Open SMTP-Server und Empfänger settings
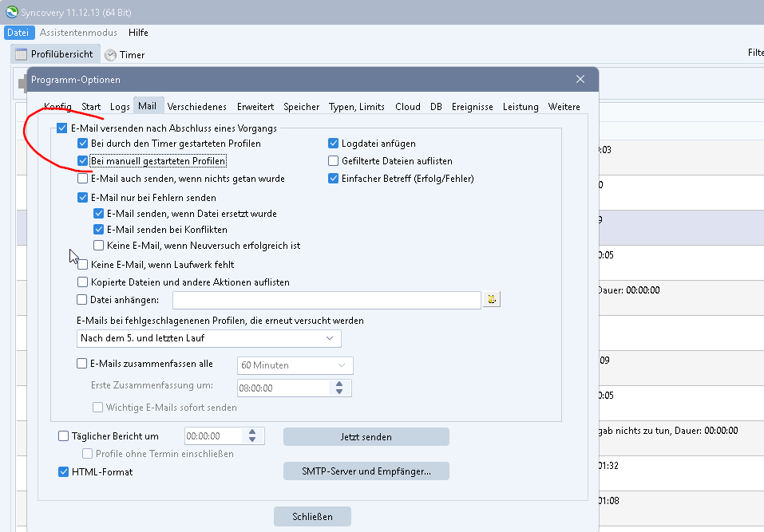The width and height of the screenshot is (764, 532). [366, 471]
